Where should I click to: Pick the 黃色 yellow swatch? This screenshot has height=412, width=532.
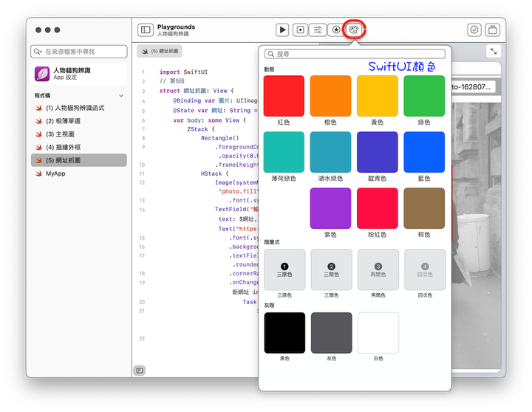point(378,96)
